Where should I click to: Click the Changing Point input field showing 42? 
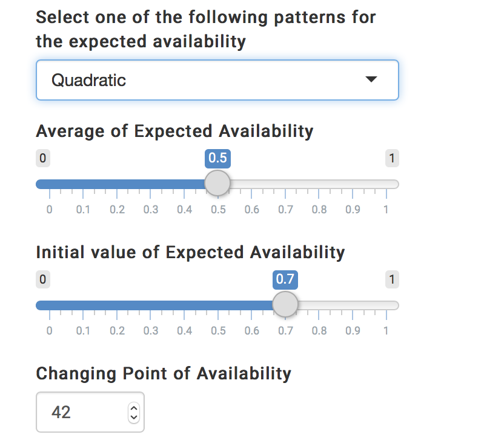pos(79,413)
